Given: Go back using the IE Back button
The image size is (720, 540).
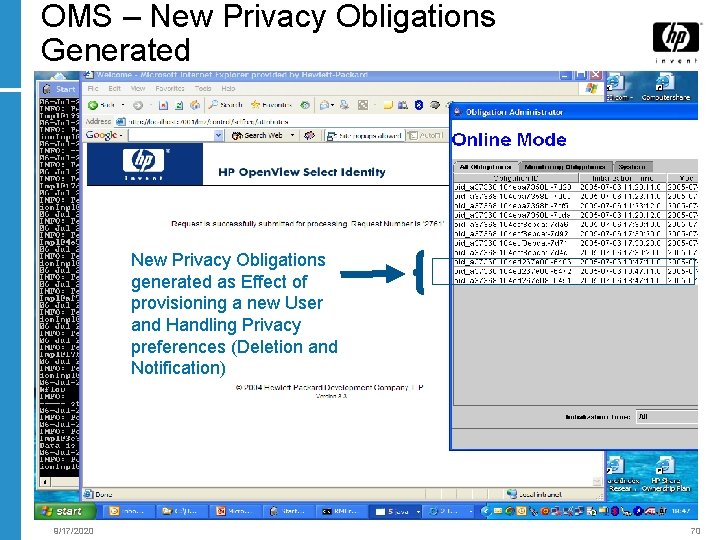Looking at the screenshot, I should [102, 105].
